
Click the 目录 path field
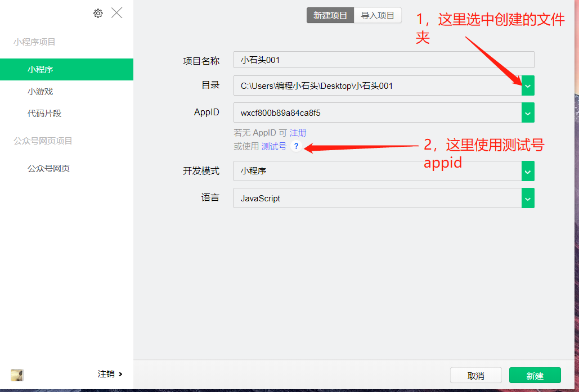pos(378,85)
